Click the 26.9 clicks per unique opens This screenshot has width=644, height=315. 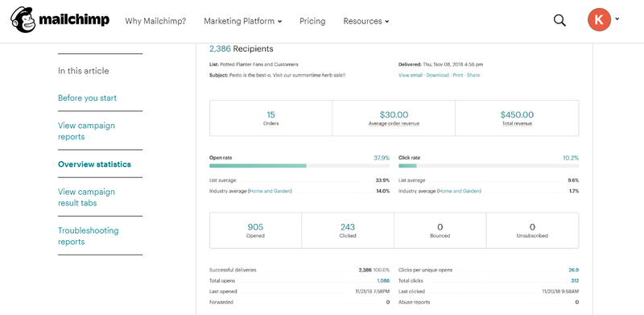click(x=574, y=270)
